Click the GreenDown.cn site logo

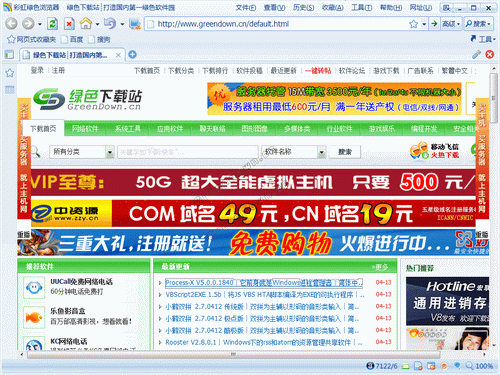point(88,99)
